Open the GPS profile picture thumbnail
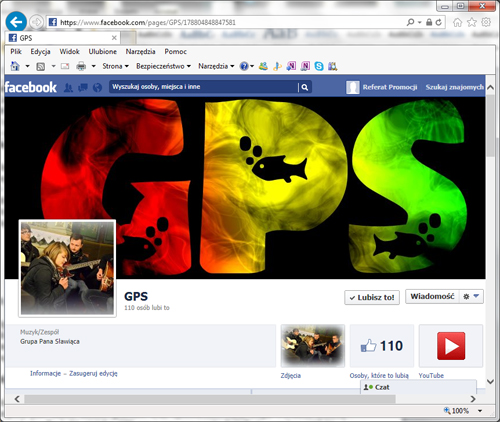Viewport: 500px width, 422px height. pos(67,268)
